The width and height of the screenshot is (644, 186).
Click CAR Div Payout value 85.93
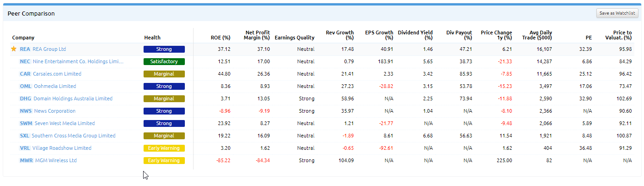(x=466, y=74)
